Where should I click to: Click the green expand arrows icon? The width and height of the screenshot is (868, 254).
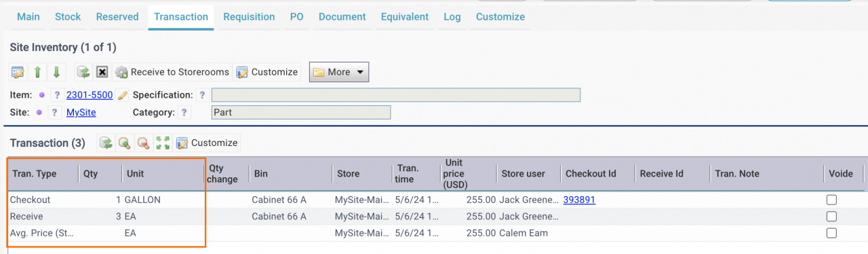tap(163, 143)
